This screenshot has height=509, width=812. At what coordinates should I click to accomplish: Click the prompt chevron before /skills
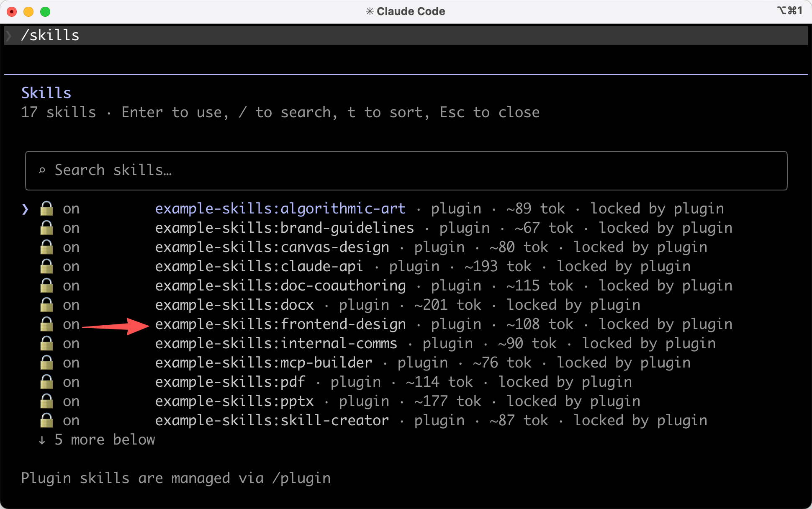[x=9, y=36]
